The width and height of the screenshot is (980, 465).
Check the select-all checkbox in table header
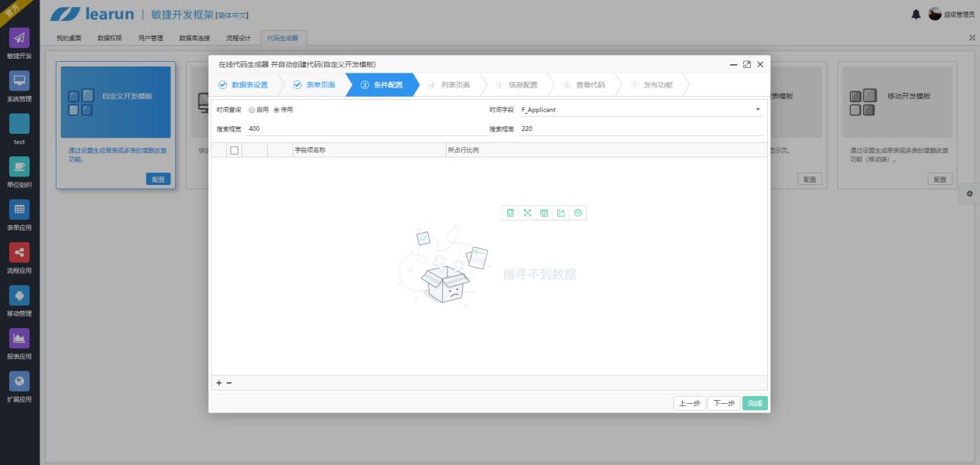(235, 150)
